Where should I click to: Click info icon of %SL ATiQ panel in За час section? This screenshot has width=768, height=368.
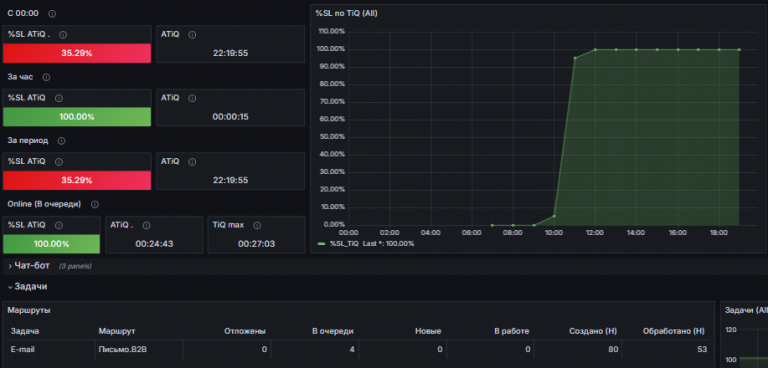pos(59,98)
